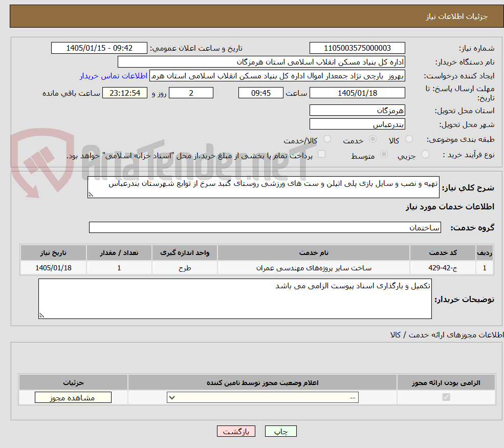Select the کالا radio button
The image size is (504, 448).
[x=409, y=139]
